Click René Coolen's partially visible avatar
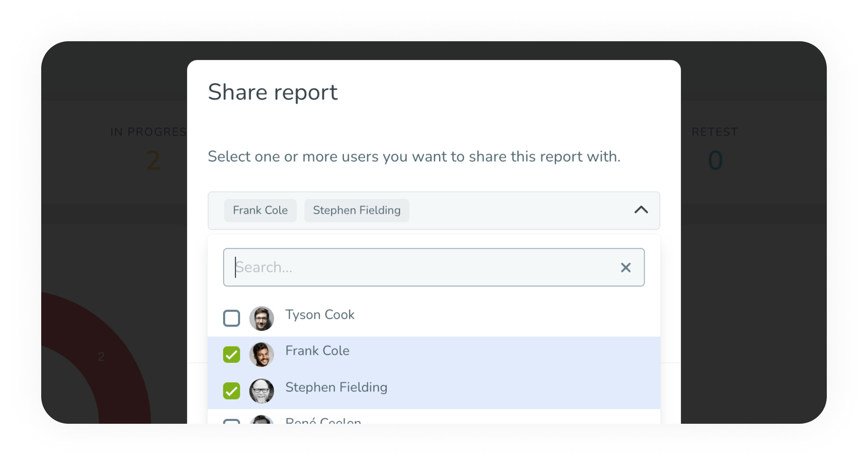Image resolution: width=868 pixels, height=465 pixels. 262,420
